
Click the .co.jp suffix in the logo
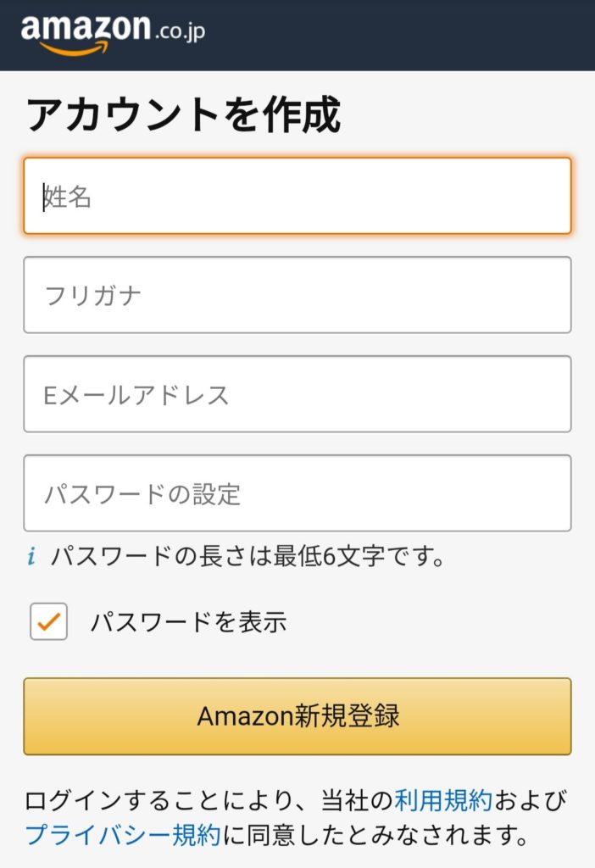pyautogui.click(x=180, y=31)
